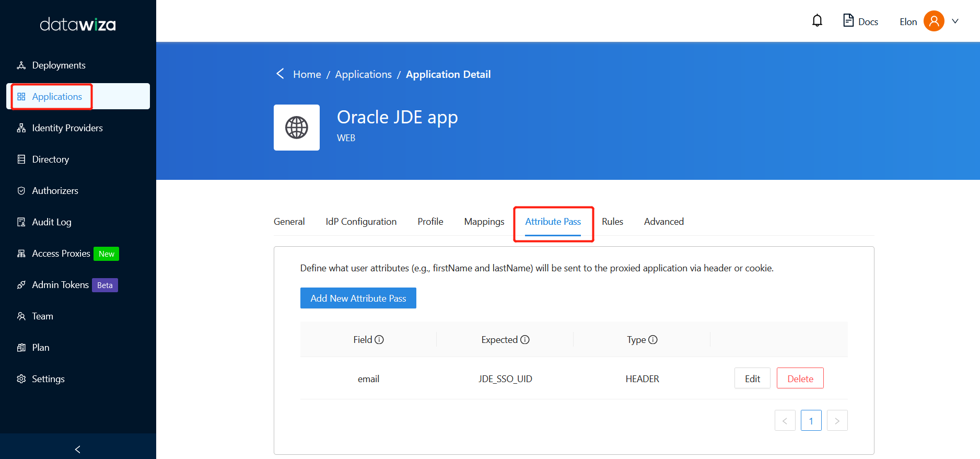Click the info icon next to Type
The width and height of the screenshot is (980, 459).
[653, 340]
